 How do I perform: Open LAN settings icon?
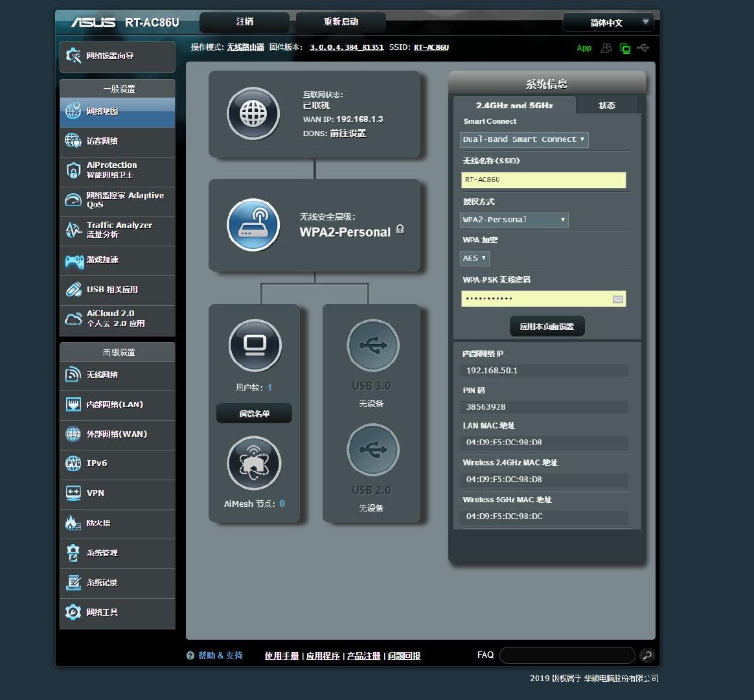[73, 404]
